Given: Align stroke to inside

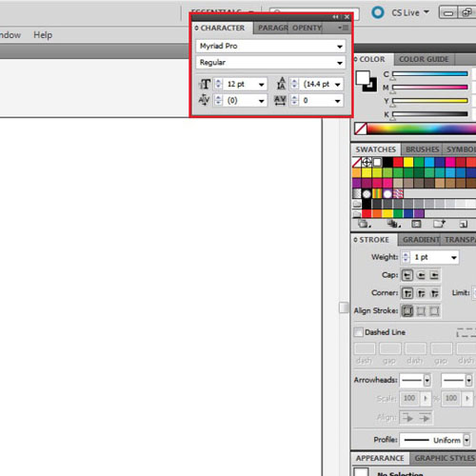Looking at the screenshot, I should coord(421,310).
